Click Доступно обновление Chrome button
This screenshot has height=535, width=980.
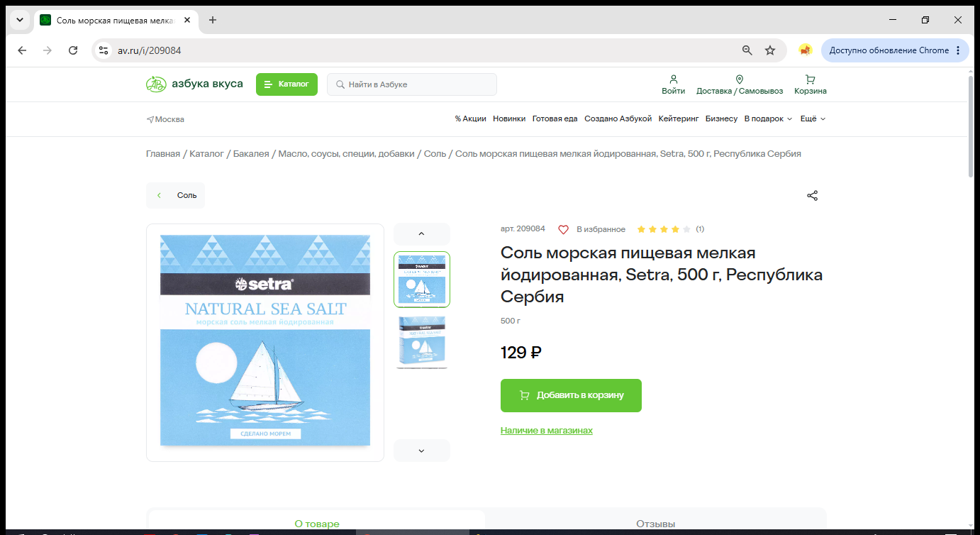click(895, 50)
